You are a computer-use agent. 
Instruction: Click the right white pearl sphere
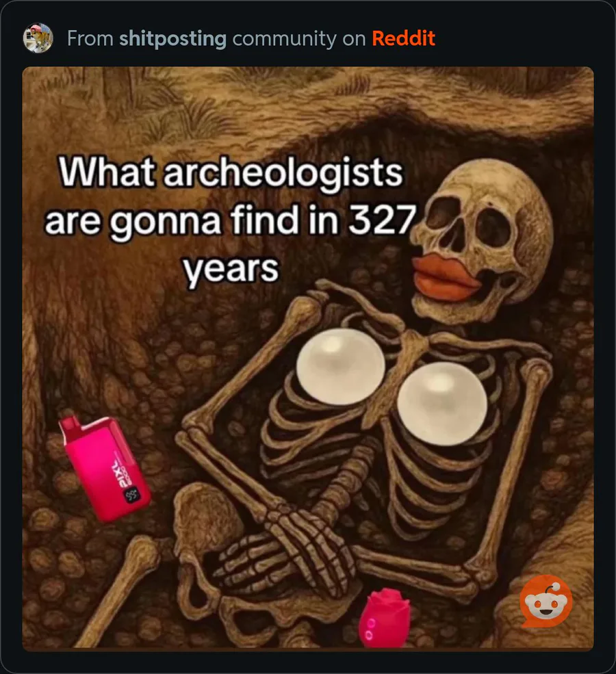pyautogui.click(x=442, y=403)
